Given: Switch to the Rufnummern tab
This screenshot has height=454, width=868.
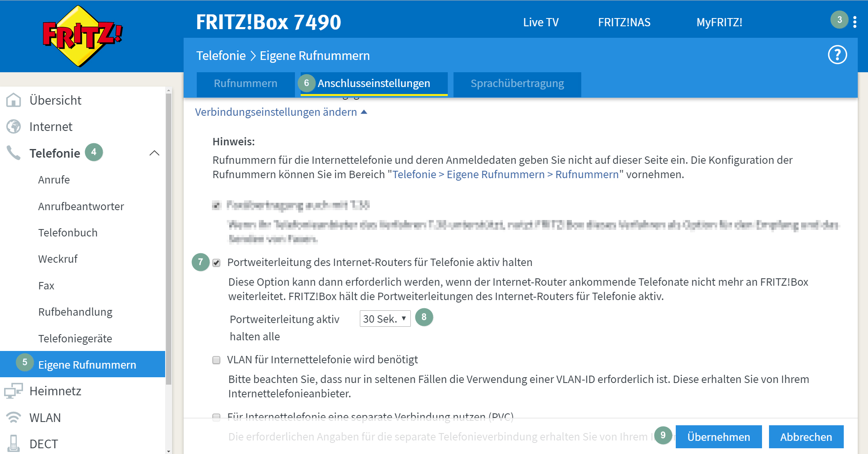Looking at the screenshot, I should [x=245, y=84].
